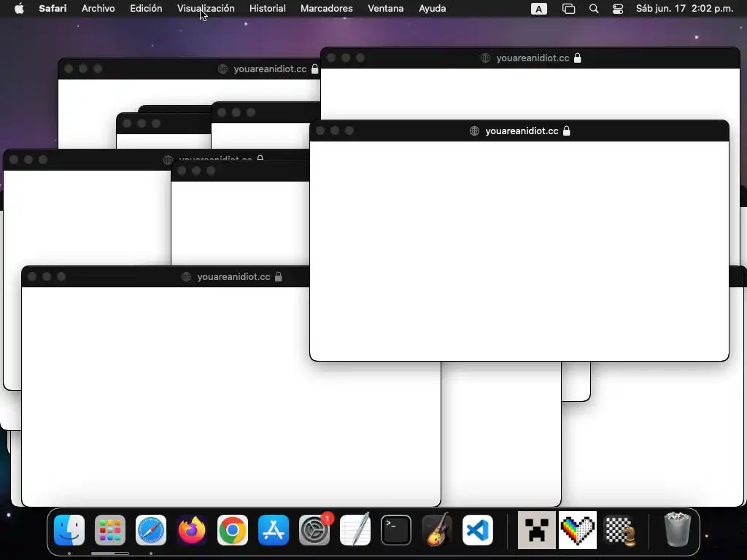Open Firefox from the Dock

coord(192,530)
